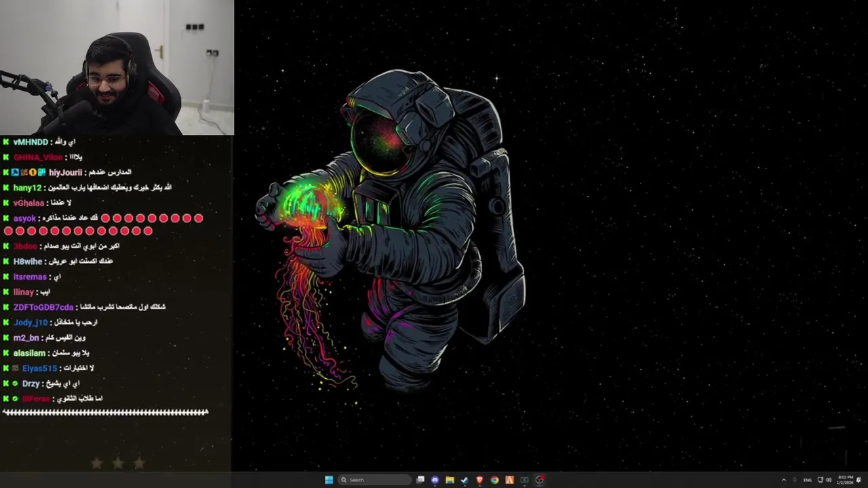This screenshot has width=868, height=488.
Task: Click the username 3bdoo in chat
Action: [25, 247]
